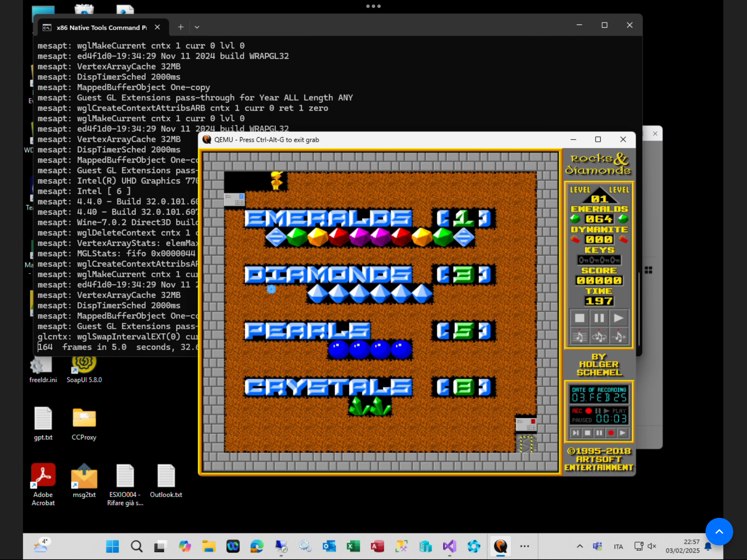Click the terminal line "mesapt: Intel [ 6 ]"
This screenshot has width=747, height=560.
tap(84, 191)
